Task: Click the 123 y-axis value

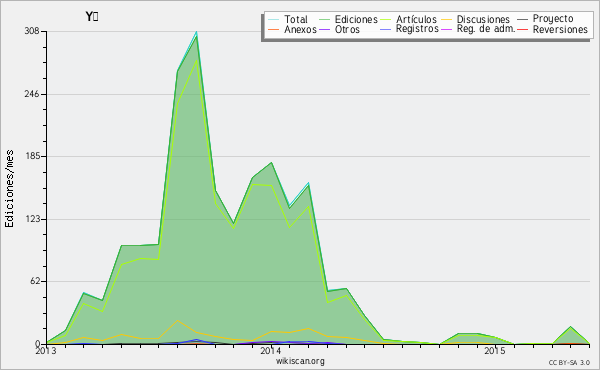Action: (32, 219)
